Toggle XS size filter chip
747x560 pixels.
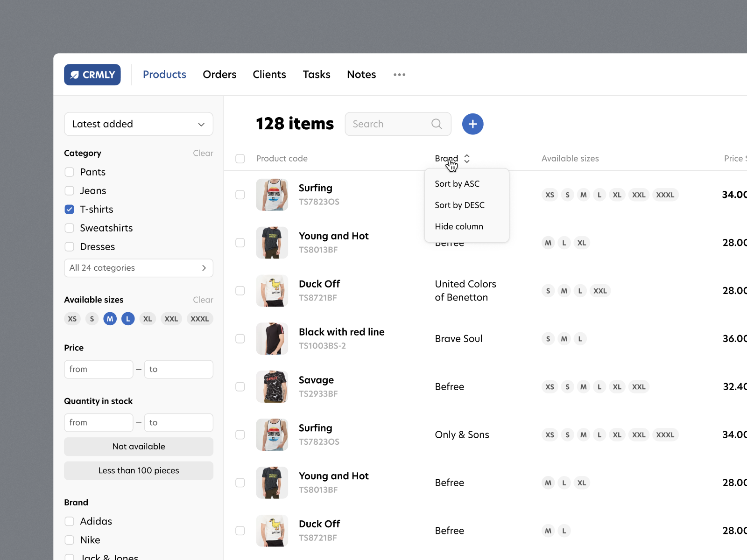pyautogui.click(x=72, y=319)
